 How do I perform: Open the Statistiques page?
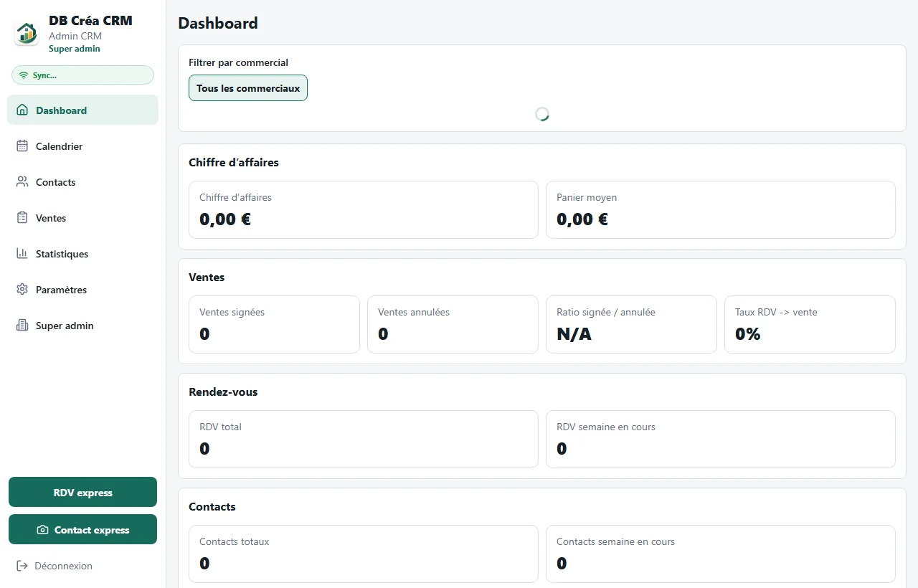[x=82, y=253]
